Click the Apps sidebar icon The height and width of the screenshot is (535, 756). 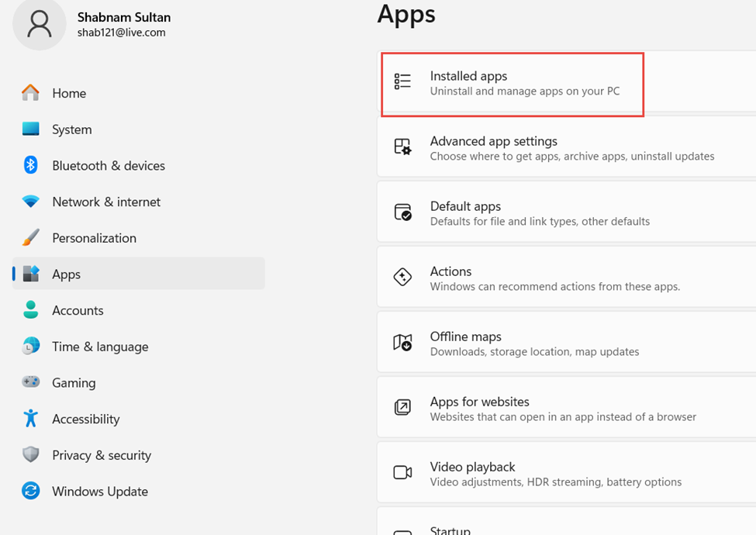30,273
